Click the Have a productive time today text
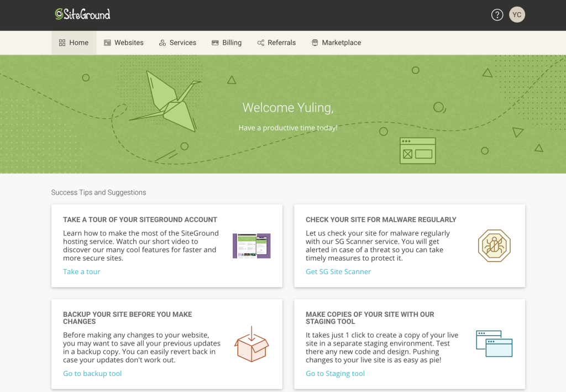 click(288, 128)
